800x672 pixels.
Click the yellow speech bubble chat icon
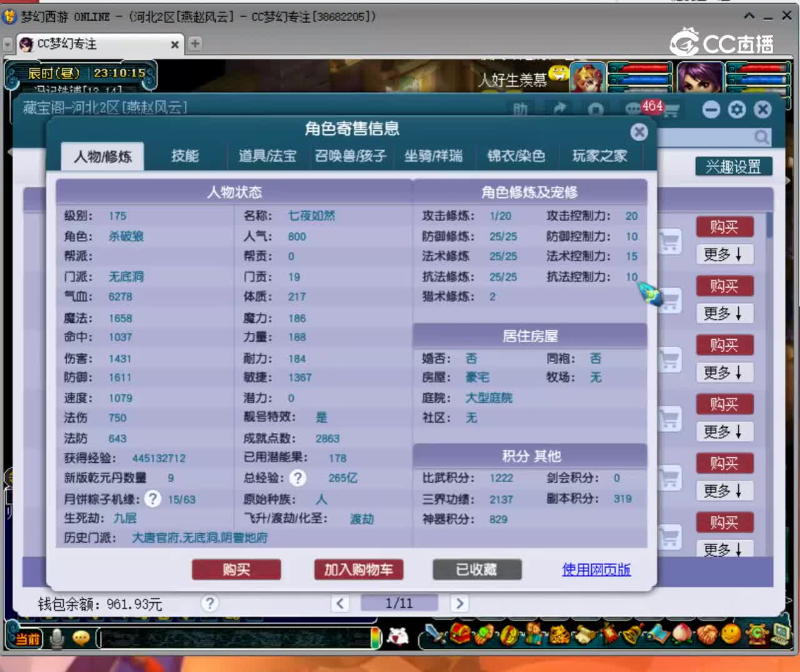[x=81, y=638]
